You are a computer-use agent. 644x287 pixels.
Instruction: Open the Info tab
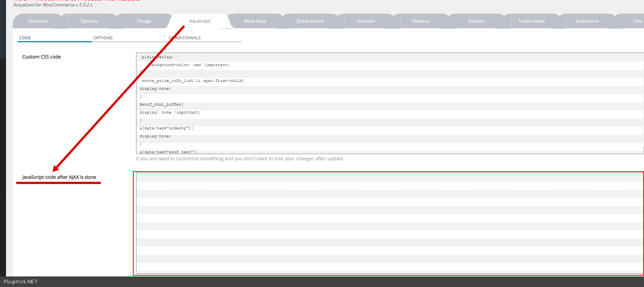[x=637, y=21]
